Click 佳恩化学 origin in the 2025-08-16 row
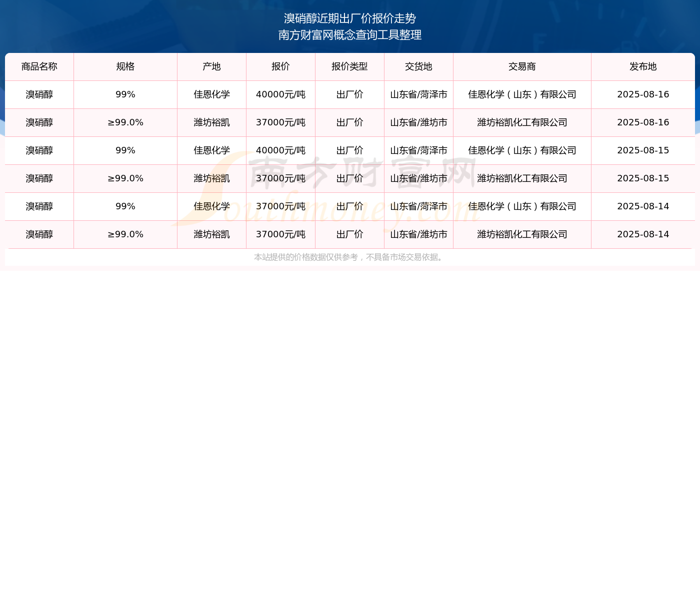The image size is (700, 602). coord(212,95)
